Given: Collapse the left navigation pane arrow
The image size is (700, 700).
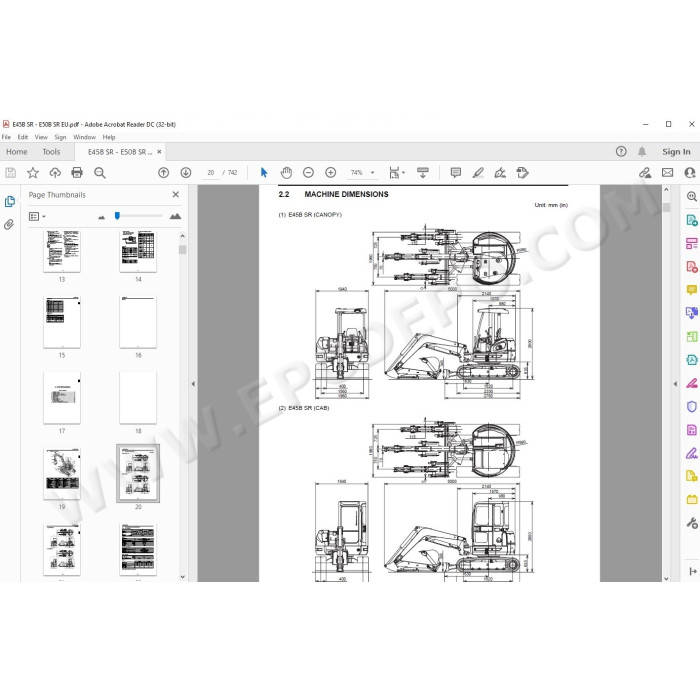Looking at the screenshot, I should pos(193,383).
